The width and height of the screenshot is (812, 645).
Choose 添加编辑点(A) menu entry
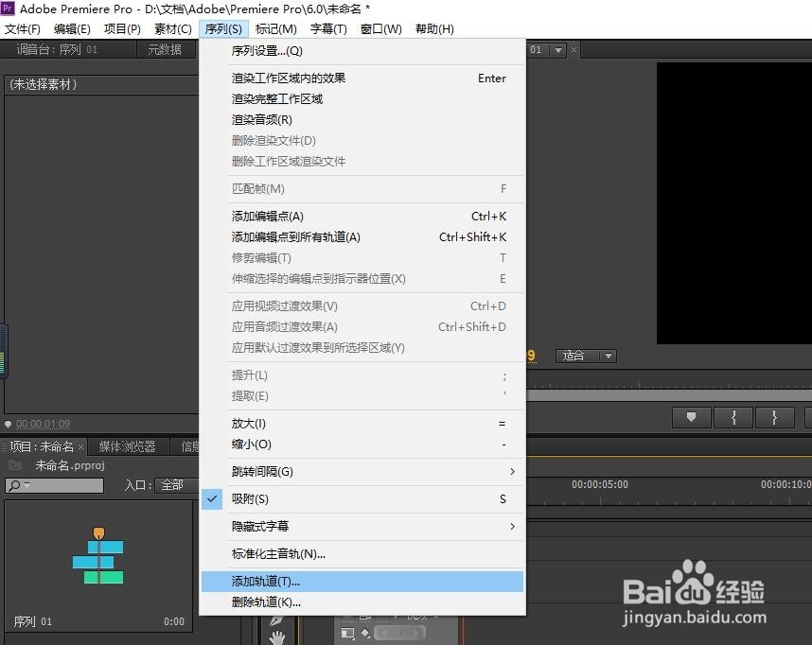pos(362,217)
